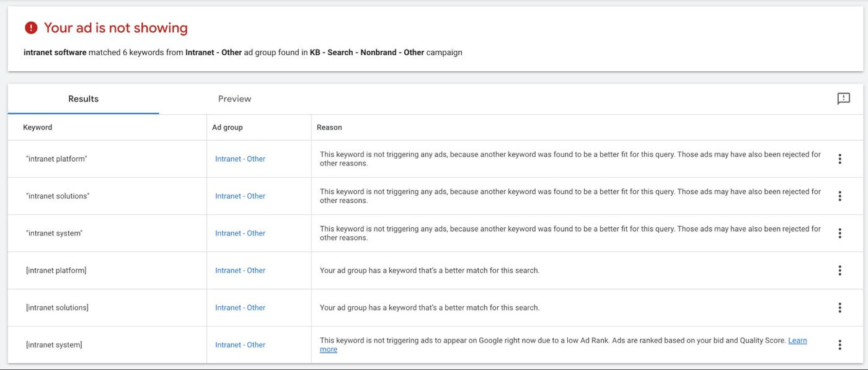Open three-dot menu for "intranet solutions" row
868x370 pixels.
[839, 196]
